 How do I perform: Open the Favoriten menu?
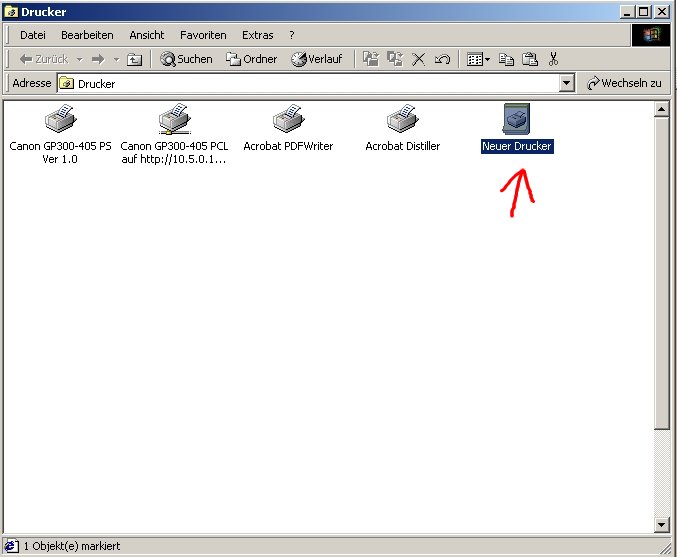[x=203, y=35]
